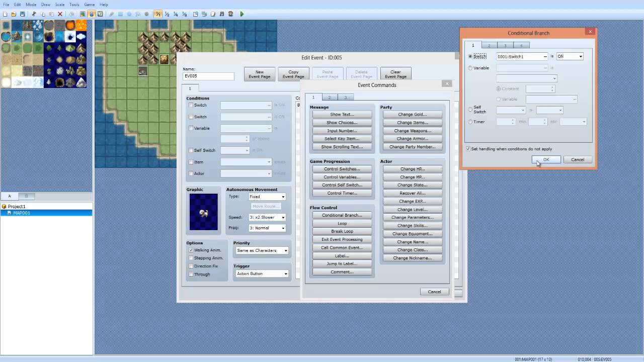Switch to Region editing mode icon
Screen dimensions: 644x362
pyautogui.click(x=100, y=14)
